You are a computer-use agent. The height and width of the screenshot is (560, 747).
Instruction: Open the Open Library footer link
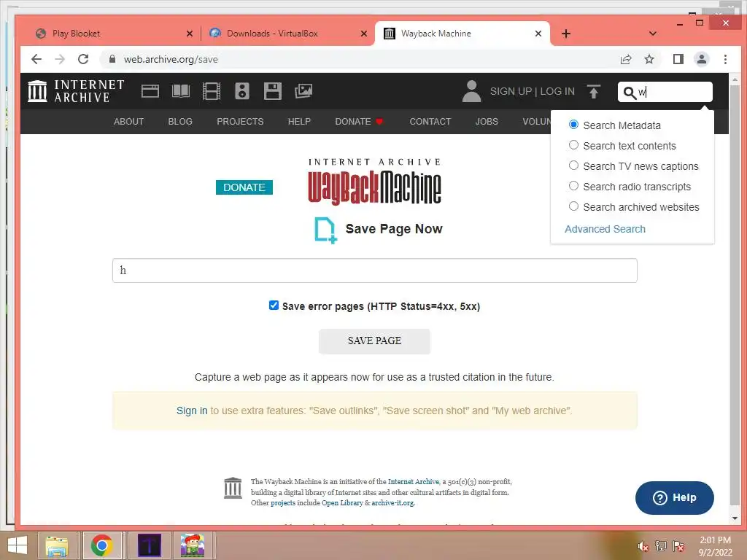pyautogui.click(x=342, y=503)
